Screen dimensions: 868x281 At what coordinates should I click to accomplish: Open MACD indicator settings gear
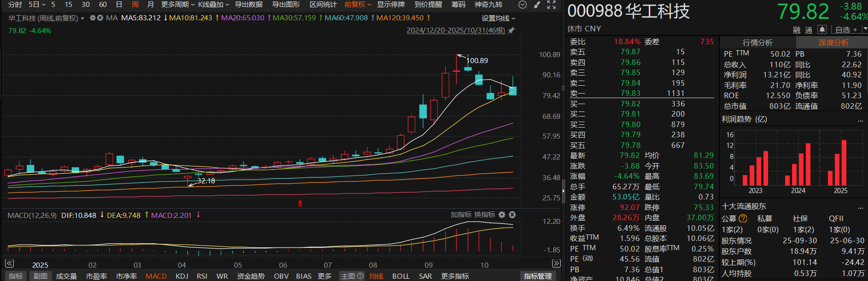502,215
